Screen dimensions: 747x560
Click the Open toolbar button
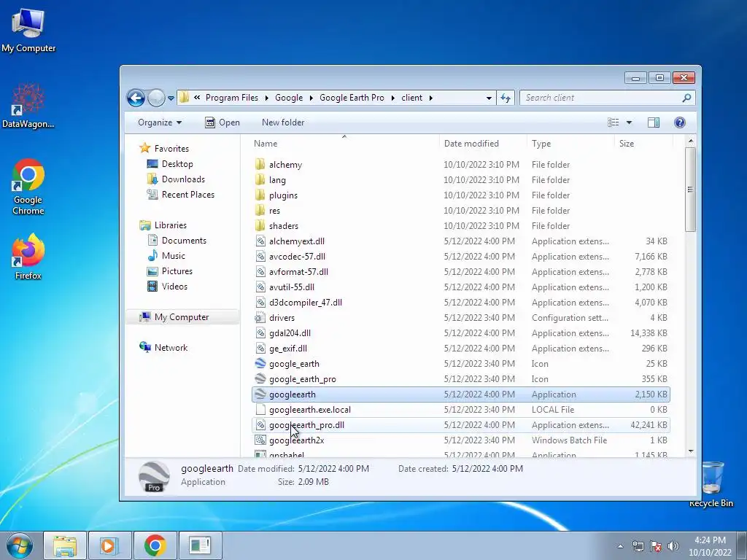coord(222,122)
